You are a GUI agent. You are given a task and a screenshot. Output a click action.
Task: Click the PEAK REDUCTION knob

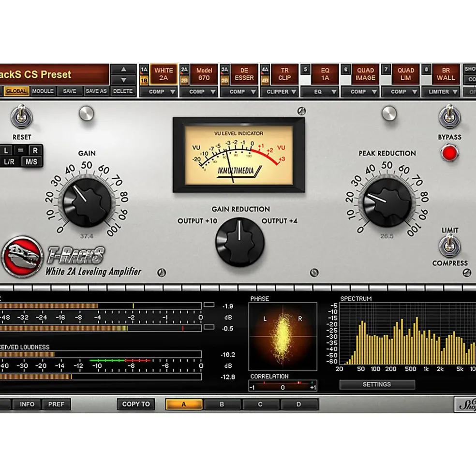(x=387, y=202)
